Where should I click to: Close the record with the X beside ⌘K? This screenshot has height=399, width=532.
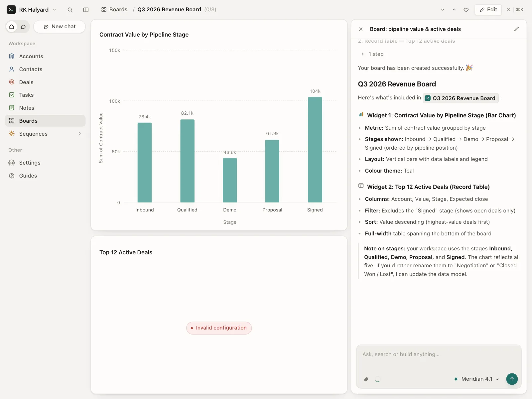[508, 10]
